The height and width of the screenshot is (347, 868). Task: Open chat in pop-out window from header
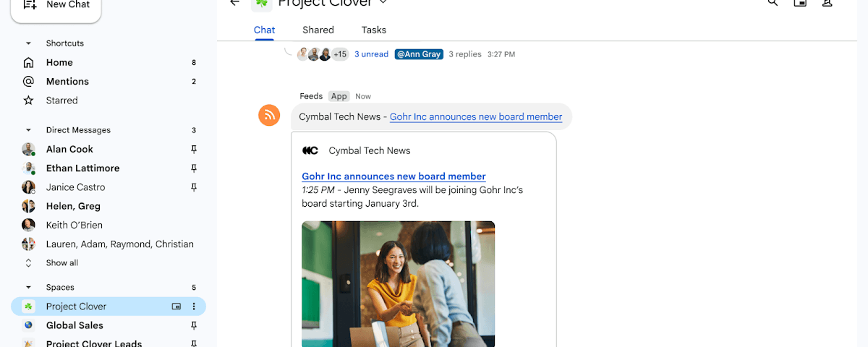pos(800,3)
